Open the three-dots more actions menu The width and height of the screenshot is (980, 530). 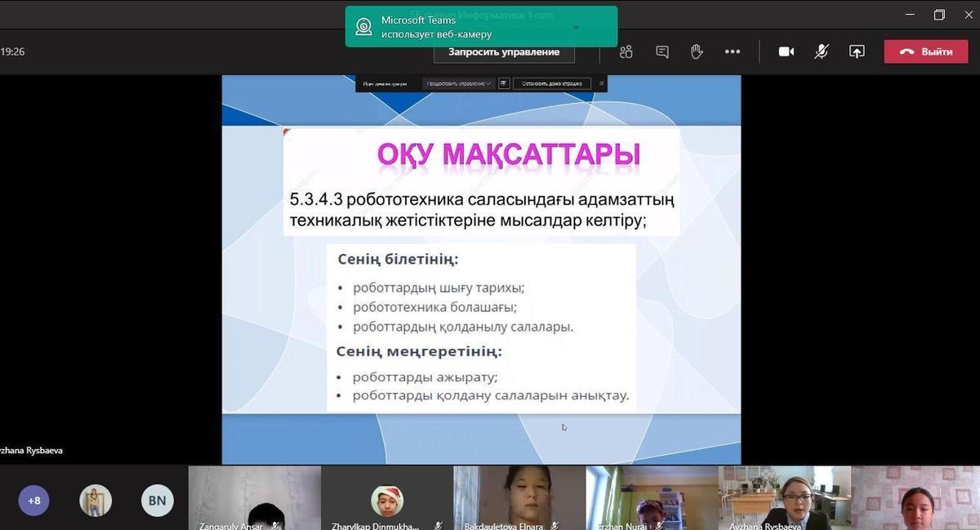[x=733, y=51]
